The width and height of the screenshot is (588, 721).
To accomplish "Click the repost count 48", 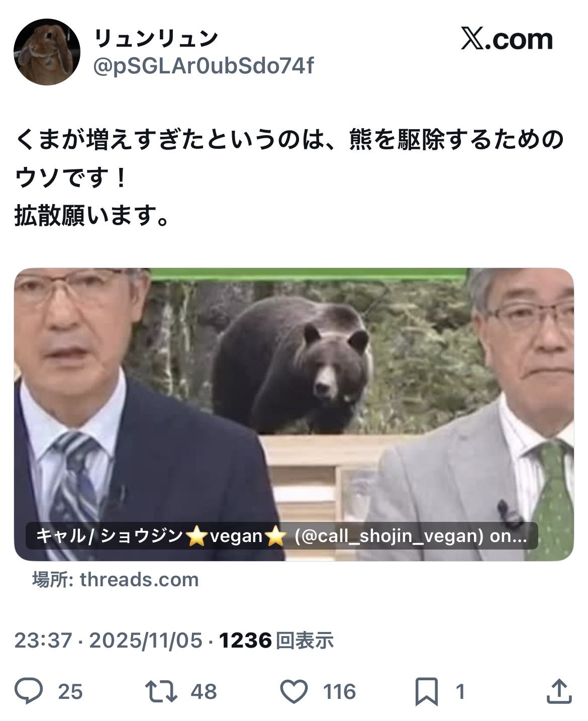I will pos(204,692).
